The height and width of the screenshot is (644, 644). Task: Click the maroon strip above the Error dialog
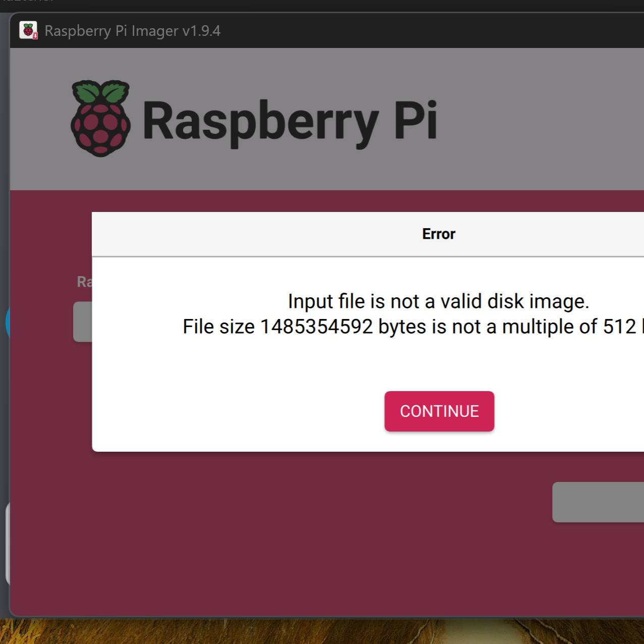click(x=353, y=201)
